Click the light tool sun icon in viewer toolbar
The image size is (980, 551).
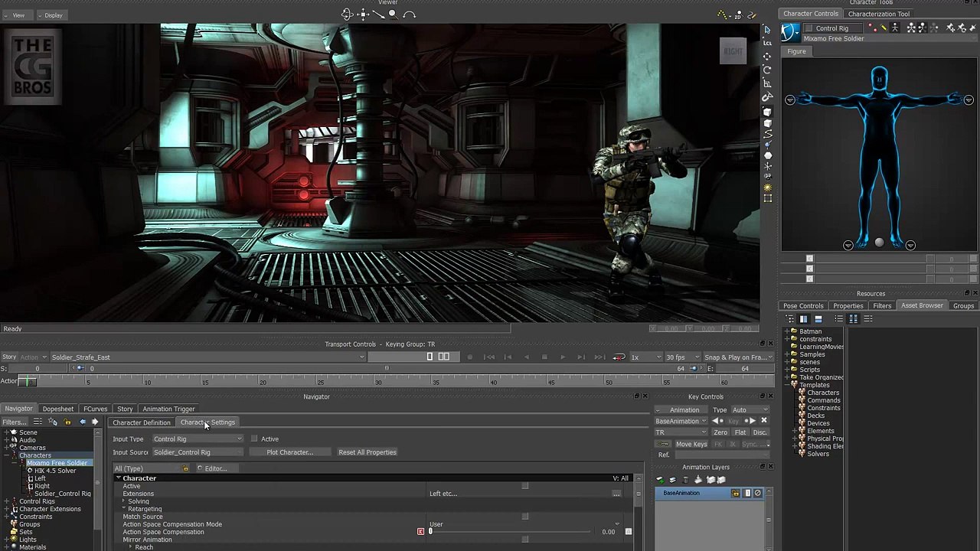click(767, 187)
